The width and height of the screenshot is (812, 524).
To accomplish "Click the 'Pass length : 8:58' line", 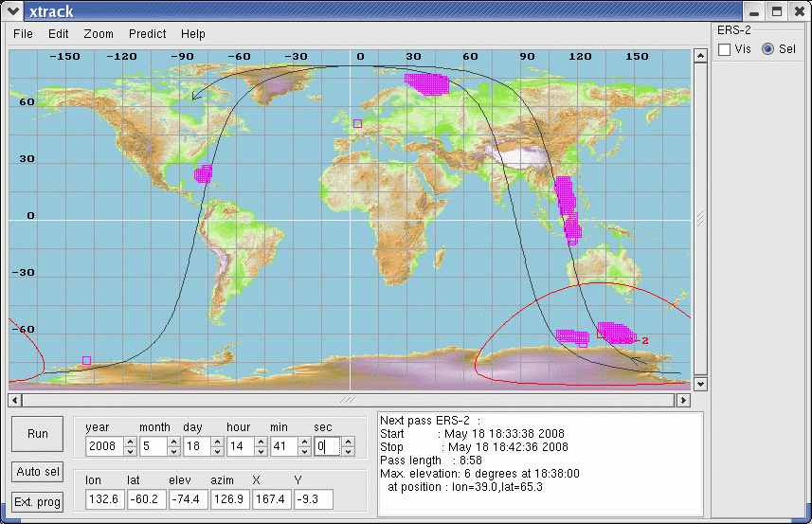I will 431,461.
